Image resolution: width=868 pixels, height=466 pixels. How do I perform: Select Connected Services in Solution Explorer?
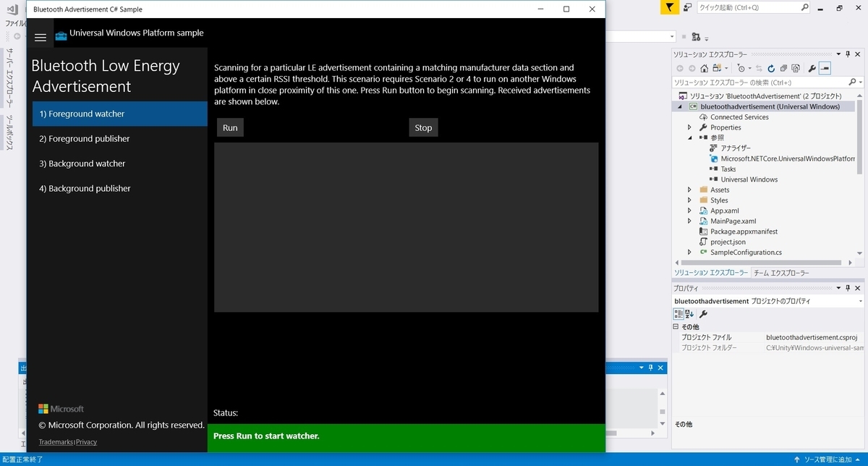(x=739, y=116)
